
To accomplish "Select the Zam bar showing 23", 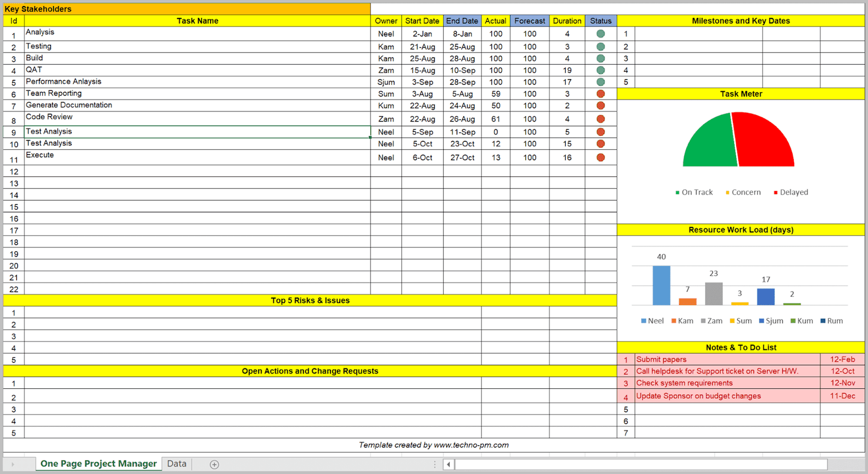I will [x=714, y=294].
